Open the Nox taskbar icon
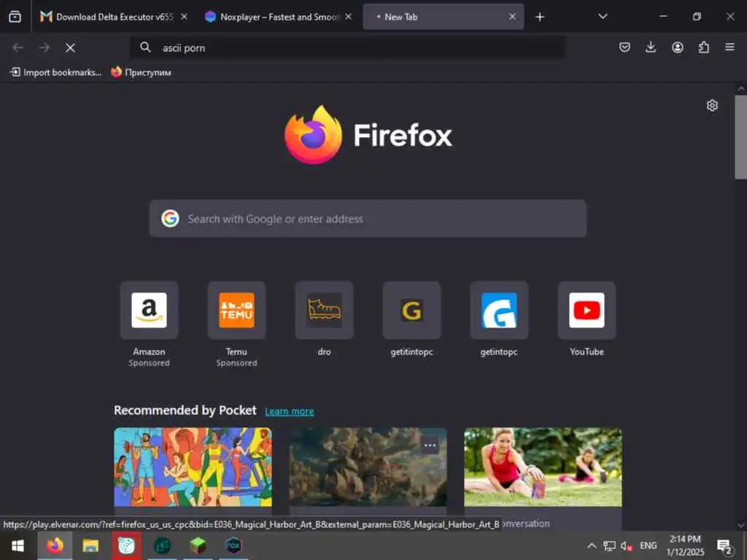The height and width of the screenshot is (560, 747). point(233,545)
